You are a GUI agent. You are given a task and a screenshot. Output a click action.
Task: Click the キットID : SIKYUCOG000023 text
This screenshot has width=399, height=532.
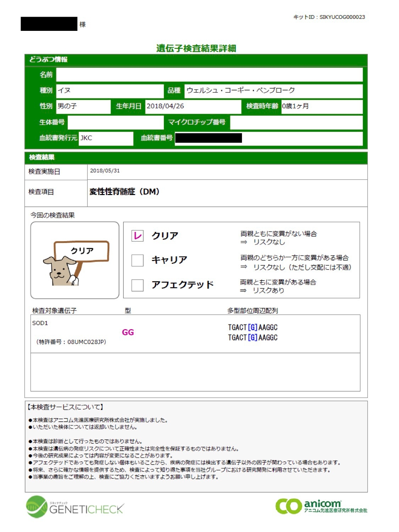point(329,17)
